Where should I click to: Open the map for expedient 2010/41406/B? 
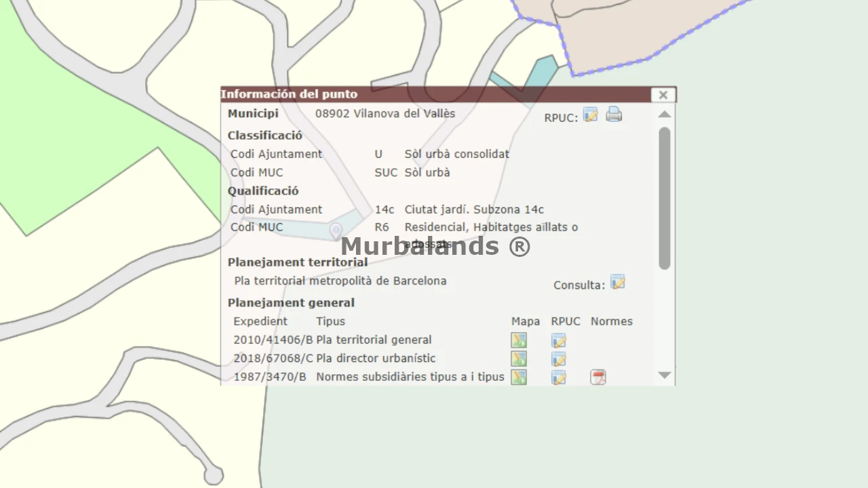tap(519, 340)
